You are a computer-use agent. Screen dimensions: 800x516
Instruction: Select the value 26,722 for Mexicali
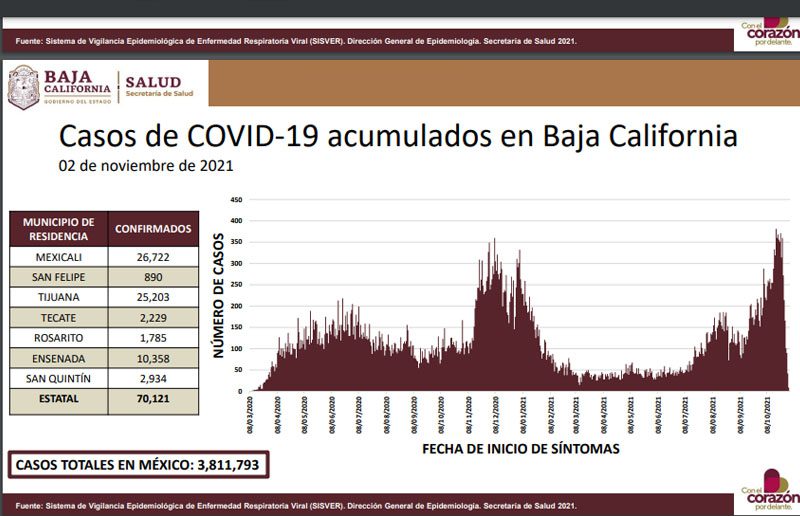[153, 257]
